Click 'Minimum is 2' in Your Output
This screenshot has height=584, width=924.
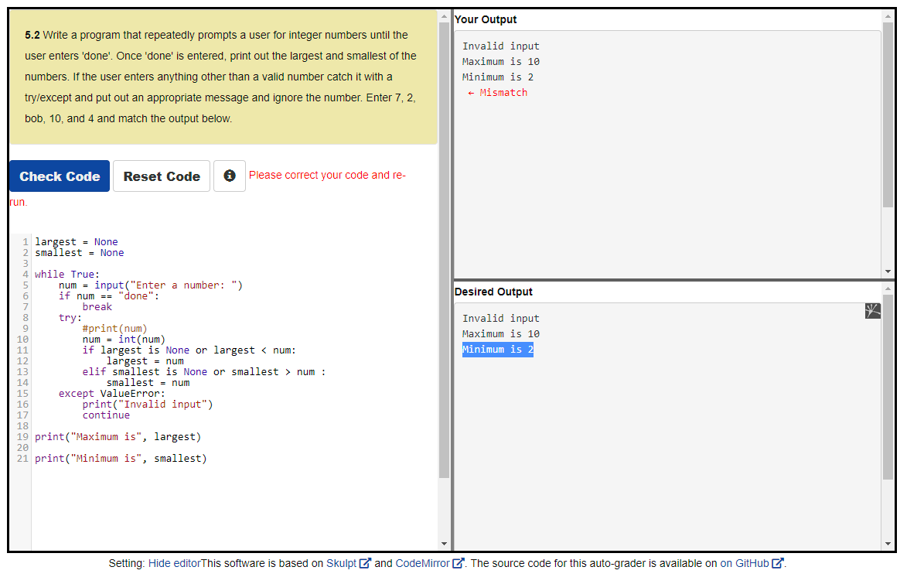coord(498,77)
